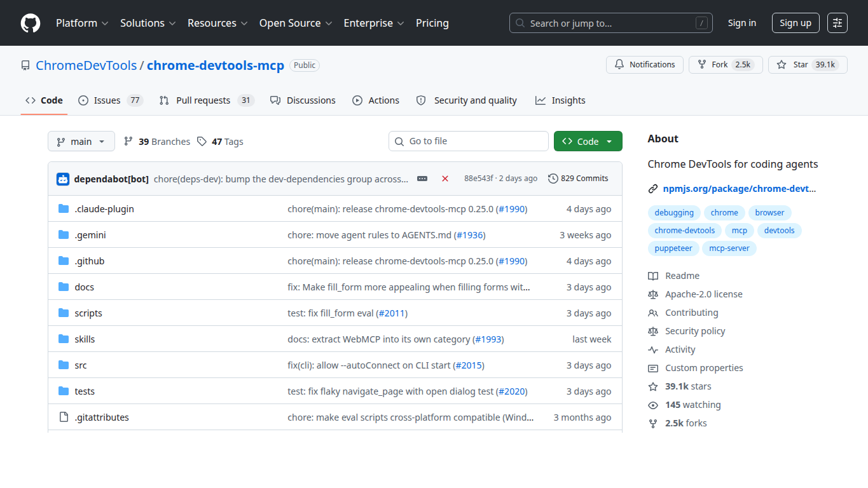Open the dependabot[bot] author link
The width and height of the screenshot is (868, 488).
coord(111,179)
